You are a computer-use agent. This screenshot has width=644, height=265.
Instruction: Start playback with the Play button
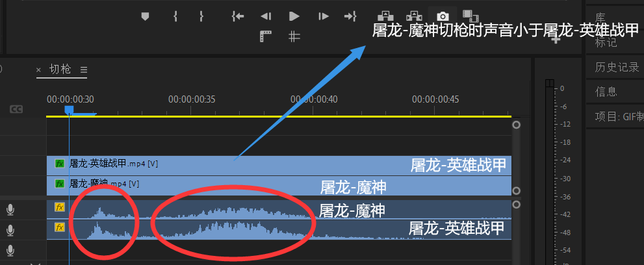click(x=294, y=16)
